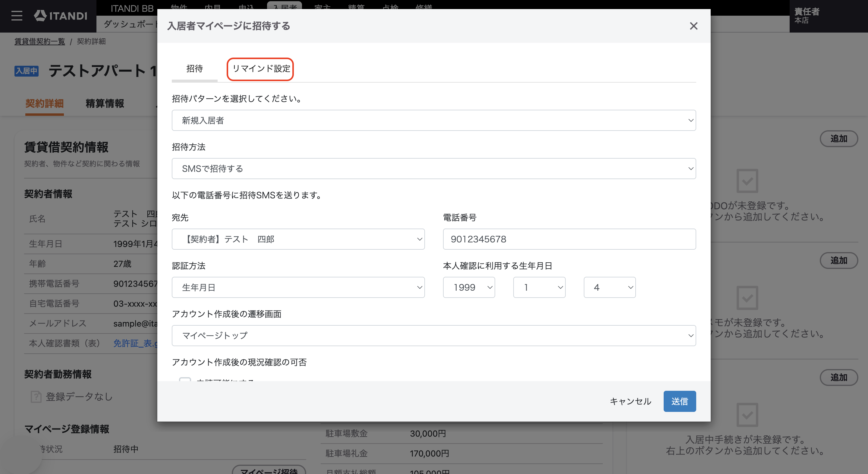Image resolution: width=868 pixels, height=474 pixels.
Task: Click the 賃貸借契約情報 section heading
Action: click(x=66, y=147)
